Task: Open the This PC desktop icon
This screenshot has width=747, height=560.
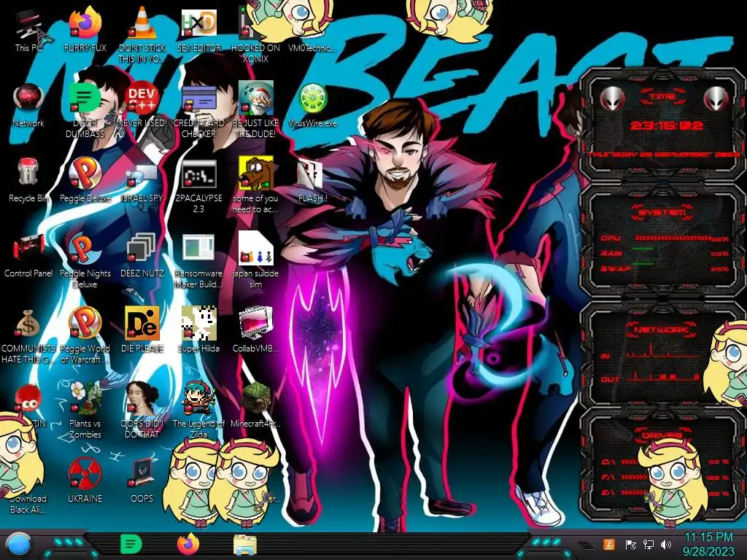Action: (x=28, y=29)
